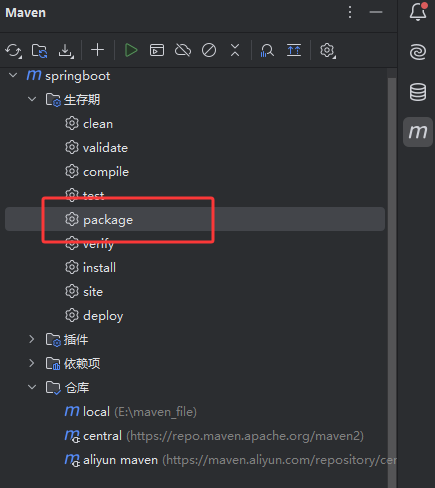
Task: Open Maven panel options three-dot menu
Action: click(350, 12)
